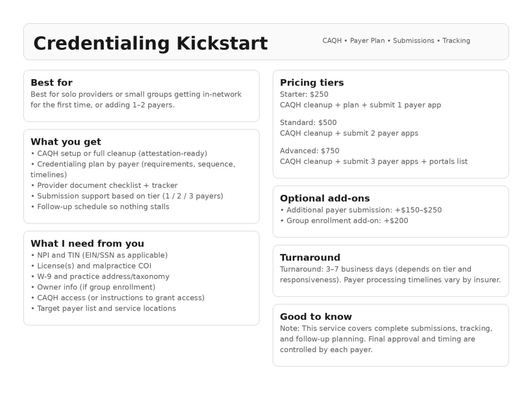The width and height of the screenshot is (532, 399).
Task: Click the License(s) and malpractice COI line
Action: 91,265
